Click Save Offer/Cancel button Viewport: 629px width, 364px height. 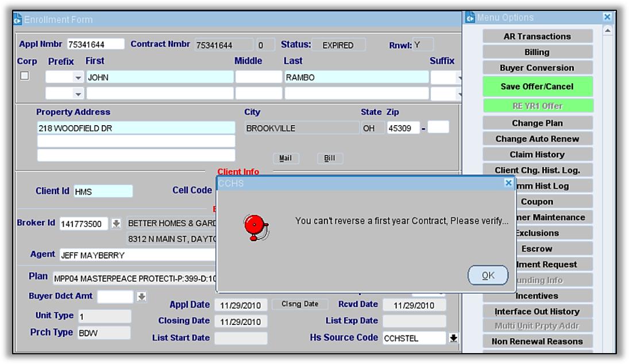[x=538, y=87]
